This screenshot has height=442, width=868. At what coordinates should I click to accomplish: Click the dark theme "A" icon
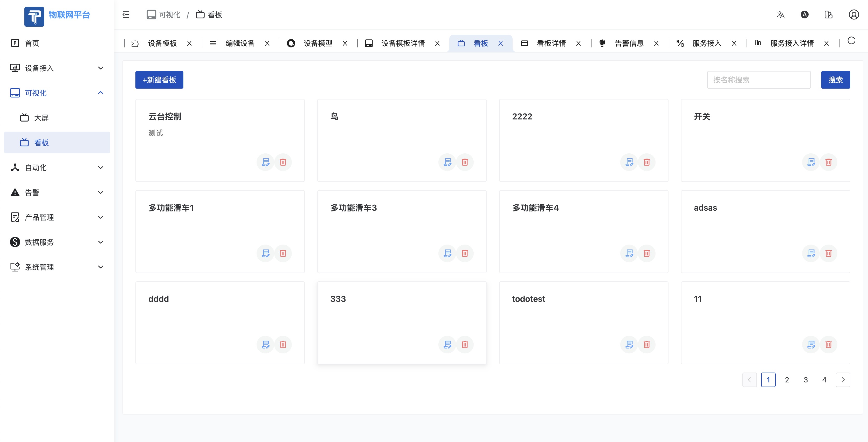coord(805,15)
